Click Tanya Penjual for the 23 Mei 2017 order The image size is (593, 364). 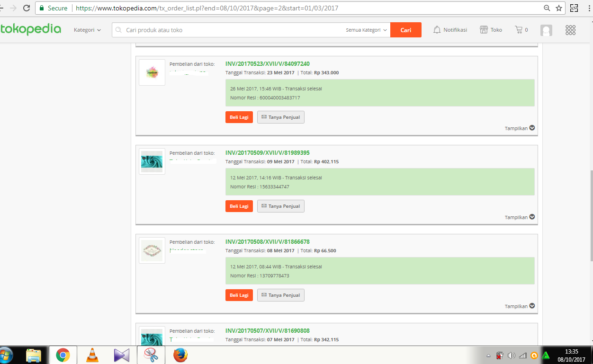(281, 117)
